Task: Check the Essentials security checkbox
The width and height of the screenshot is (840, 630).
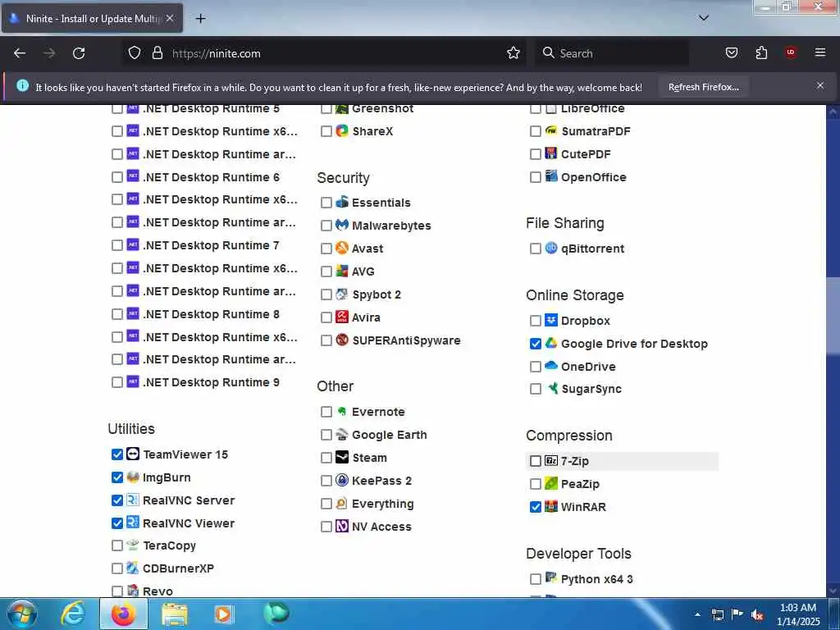Action: coord(326,203)
